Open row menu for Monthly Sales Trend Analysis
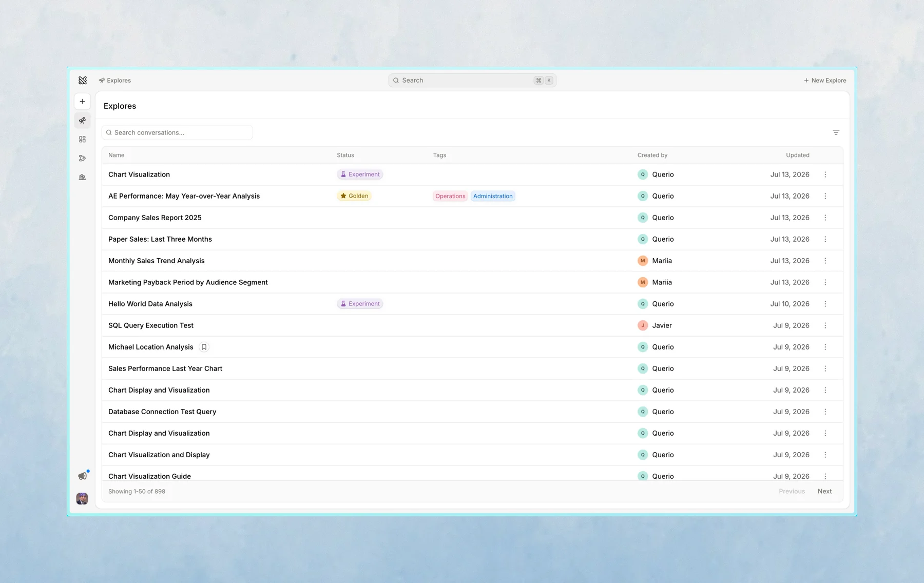 pos(825,261)
